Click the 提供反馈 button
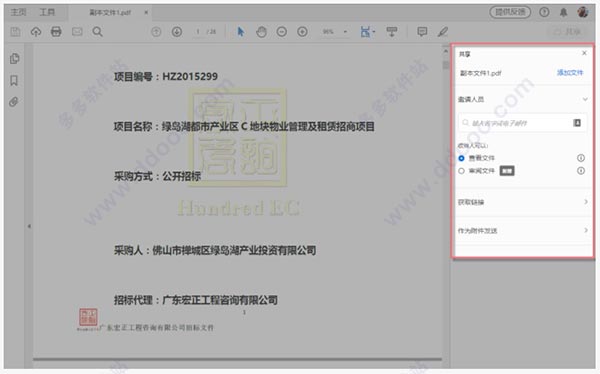This screenshot has height=374, width=600. pyautogui.click(x=510, y=12)
